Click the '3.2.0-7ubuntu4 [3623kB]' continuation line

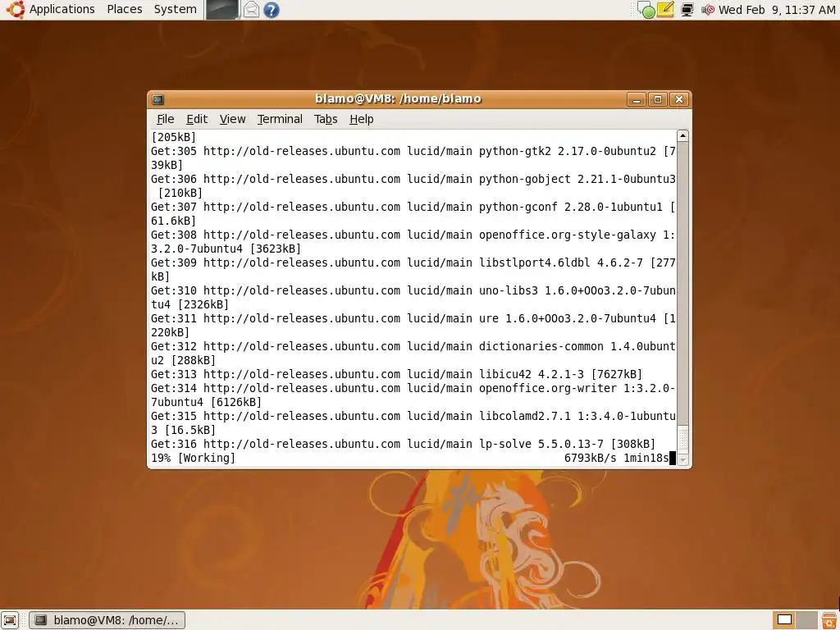226,249
